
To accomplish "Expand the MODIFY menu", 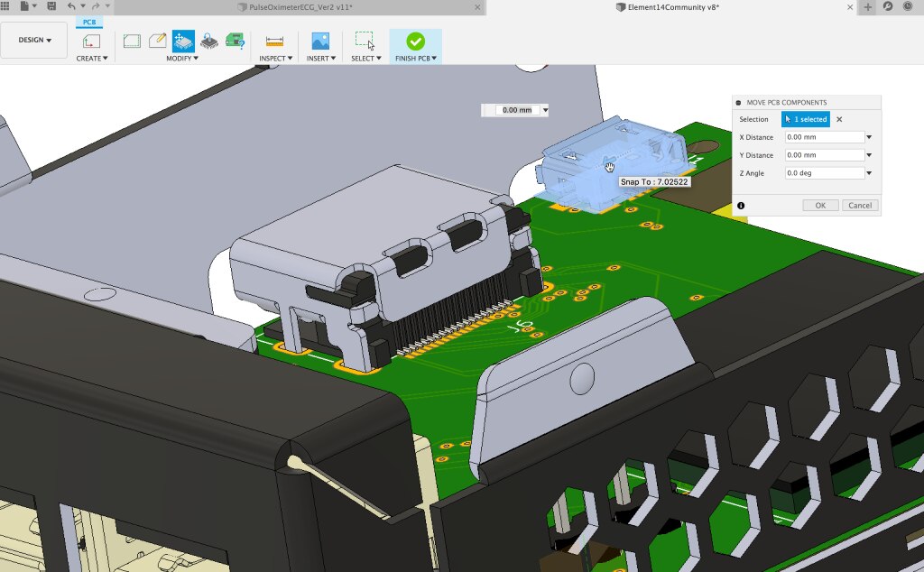I will click(182, 59).
